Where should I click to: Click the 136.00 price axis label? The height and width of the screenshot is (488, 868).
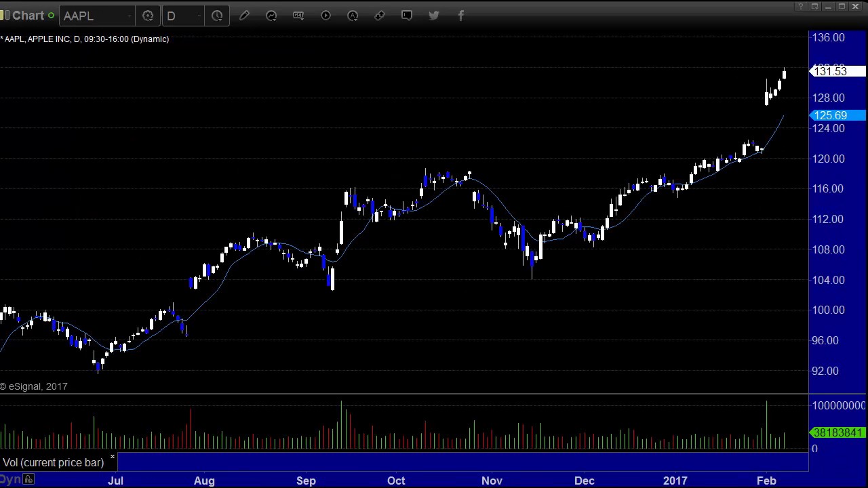click(x=829, y=37)
